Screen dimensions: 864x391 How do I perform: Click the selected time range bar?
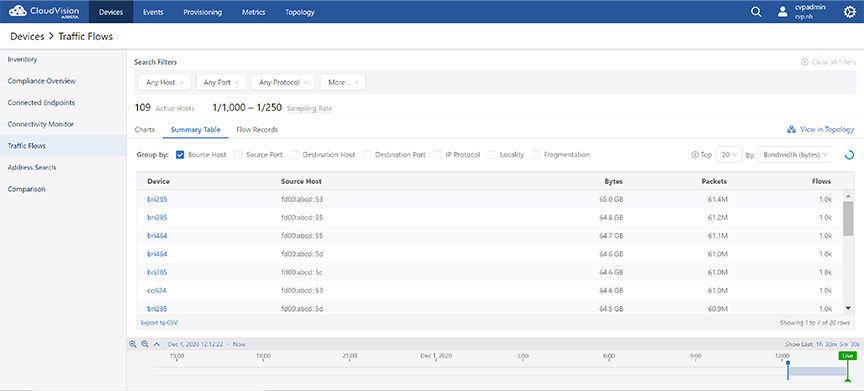click(x=818, y=372)
